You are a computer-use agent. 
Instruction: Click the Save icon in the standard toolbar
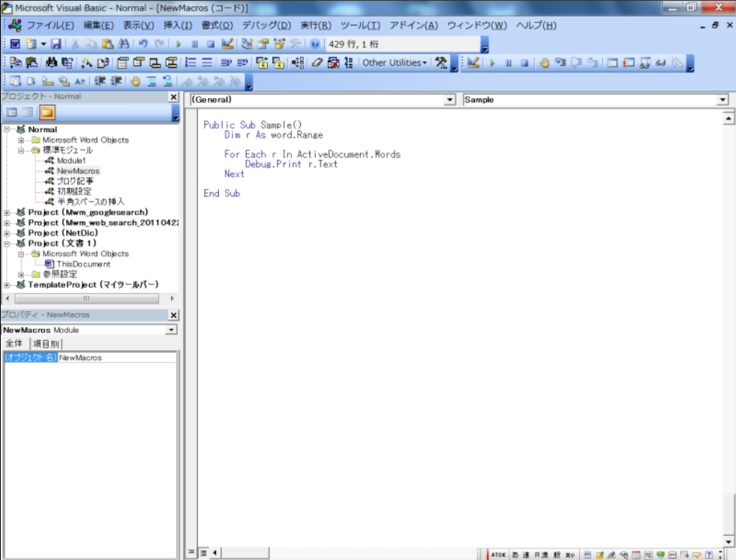[56, 45]
